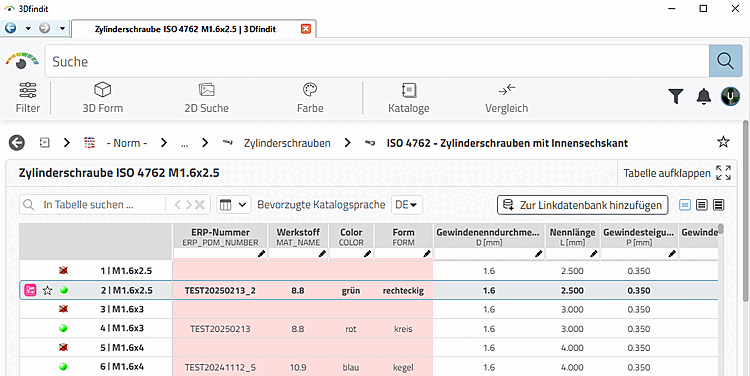Open the notifications bell
The height and width of the screenshot is (376, 750).
pos(704,97)
